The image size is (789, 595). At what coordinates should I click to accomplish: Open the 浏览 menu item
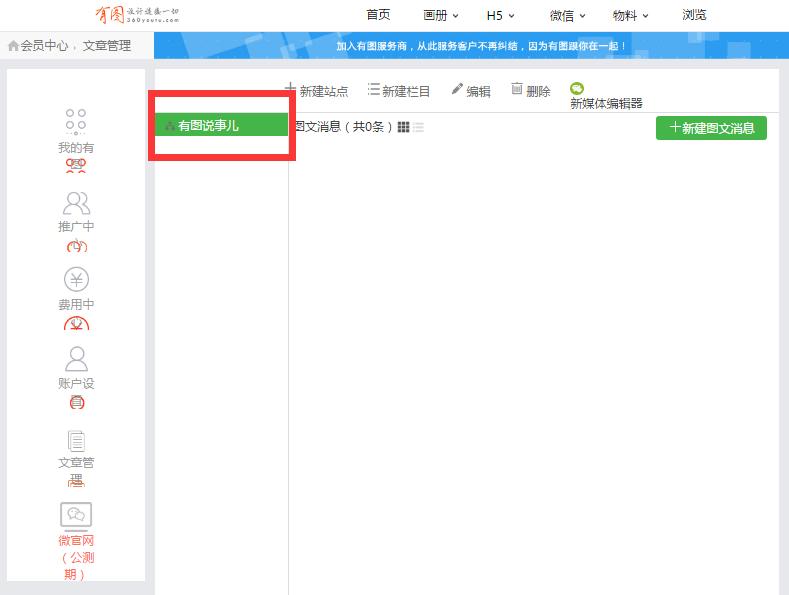(694, 15)
